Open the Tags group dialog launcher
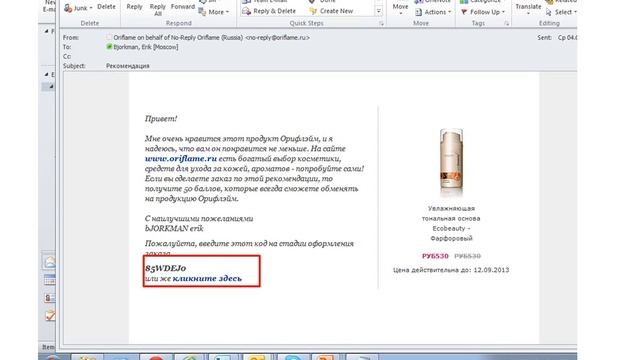Screen dimensions: 640x360 click(507, 24)
